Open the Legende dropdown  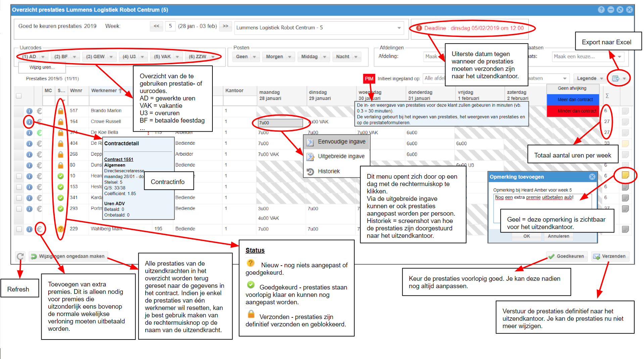pyautogui.click(x=590, y=78)
